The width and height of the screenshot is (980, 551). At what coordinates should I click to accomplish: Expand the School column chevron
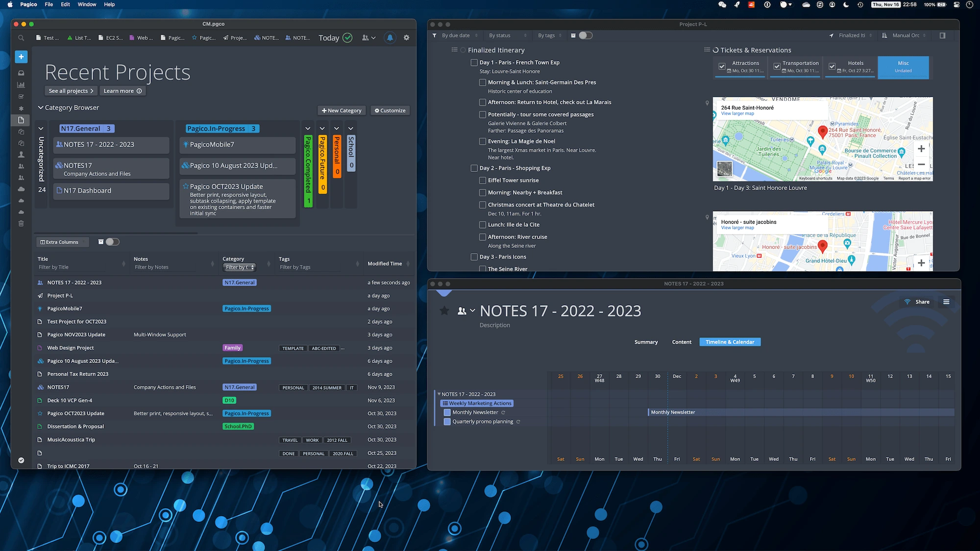pos(351,128)
